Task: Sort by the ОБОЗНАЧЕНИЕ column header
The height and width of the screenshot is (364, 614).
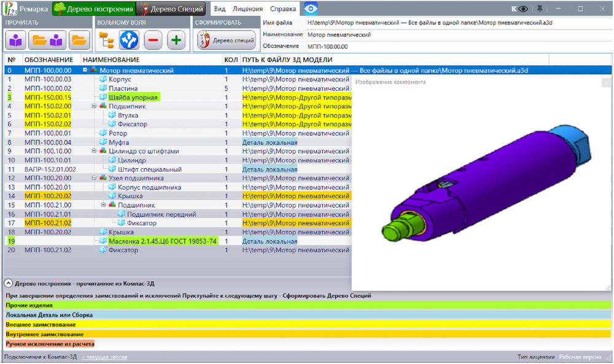Action: (49, 60)
